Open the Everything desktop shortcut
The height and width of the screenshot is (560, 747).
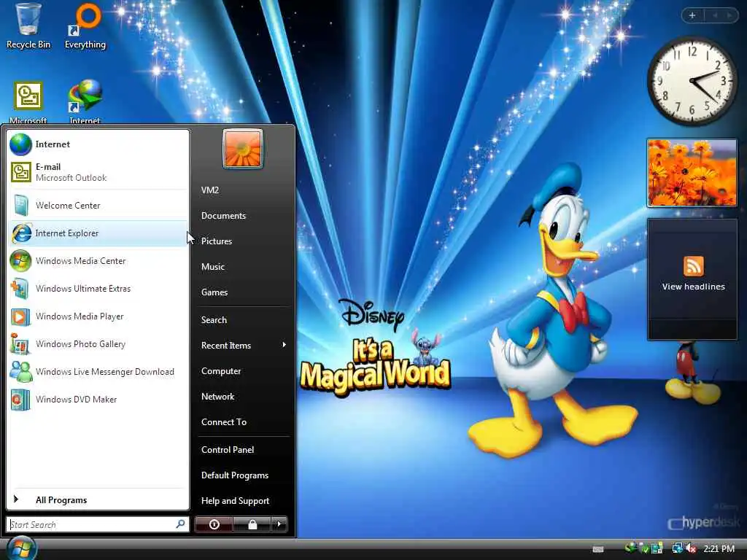pyautogui.click(x=86, y=26)
